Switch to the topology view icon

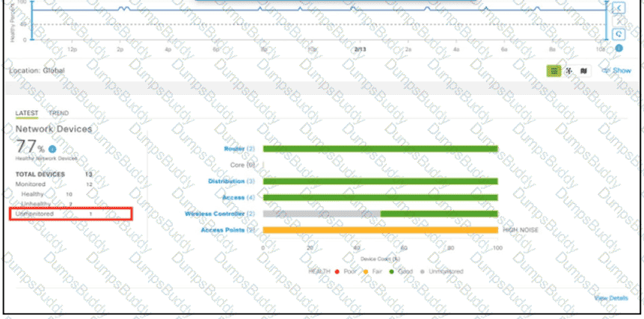[569, 71]
